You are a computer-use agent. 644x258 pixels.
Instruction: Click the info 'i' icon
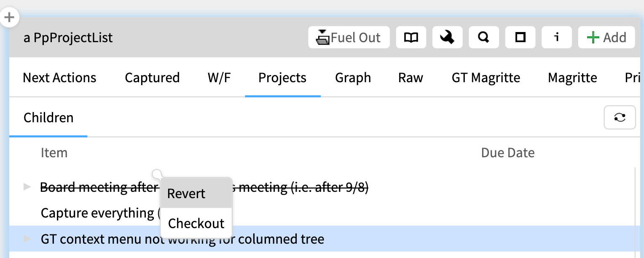(557, 38)
